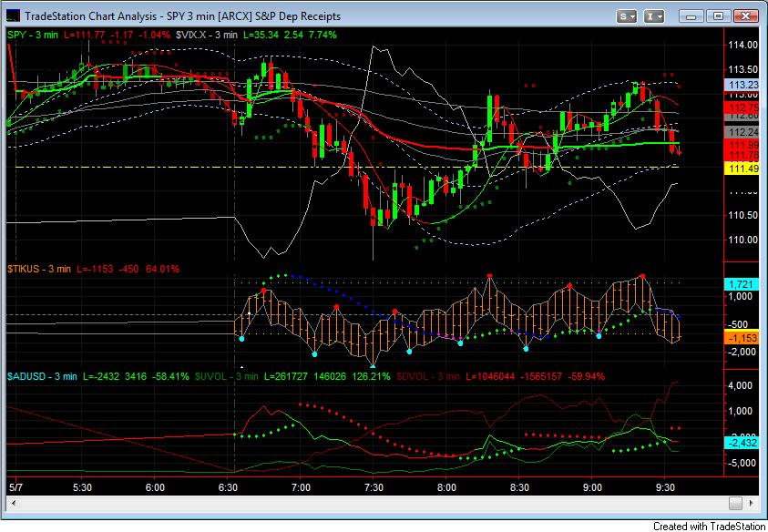Screen dimensions: 768x532
Task: Click the 7:30 time axis label
Action: (374, 488)
